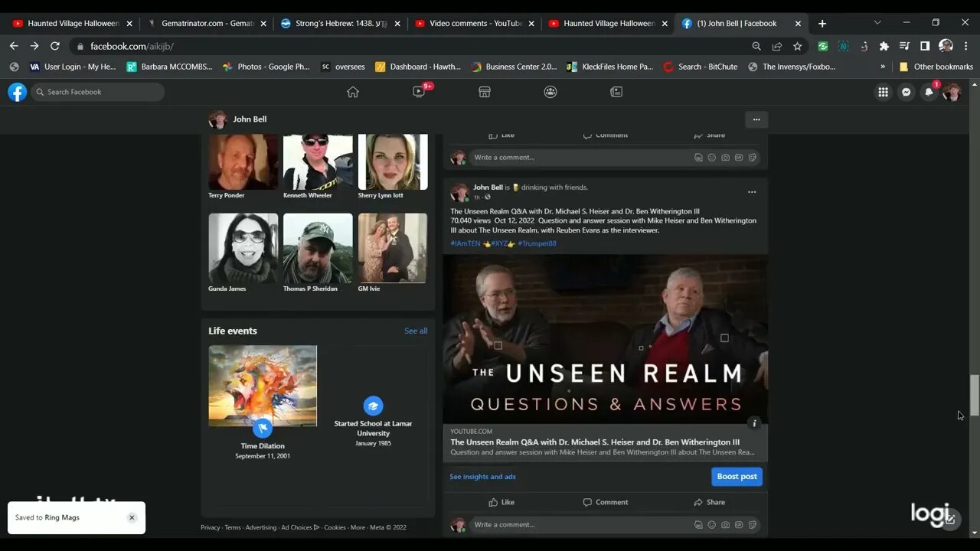
Task: Open Facebook Gaming icon
Action: 616,92
